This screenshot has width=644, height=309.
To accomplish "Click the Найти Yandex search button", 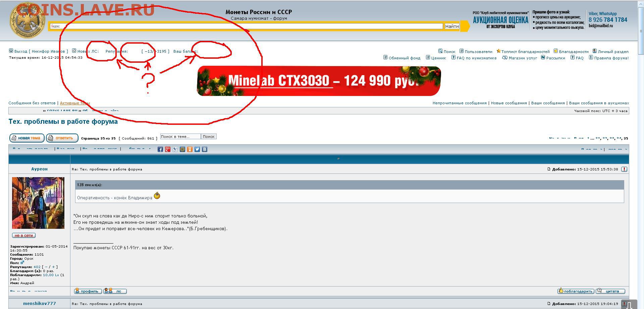I will pos(452,26).
